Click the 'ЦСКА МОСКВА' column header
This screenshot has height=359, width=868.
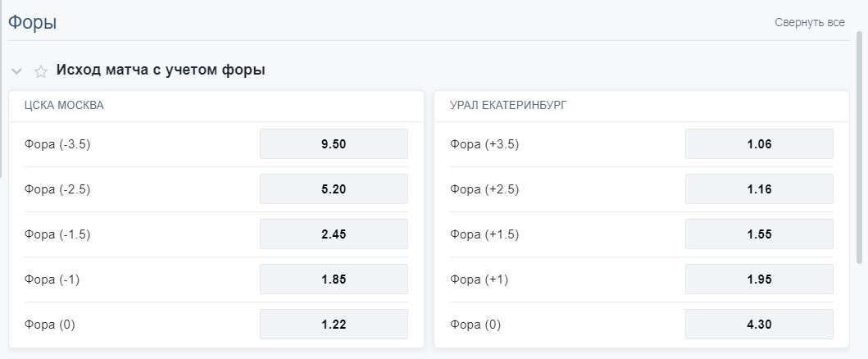[x=64, y=106]
